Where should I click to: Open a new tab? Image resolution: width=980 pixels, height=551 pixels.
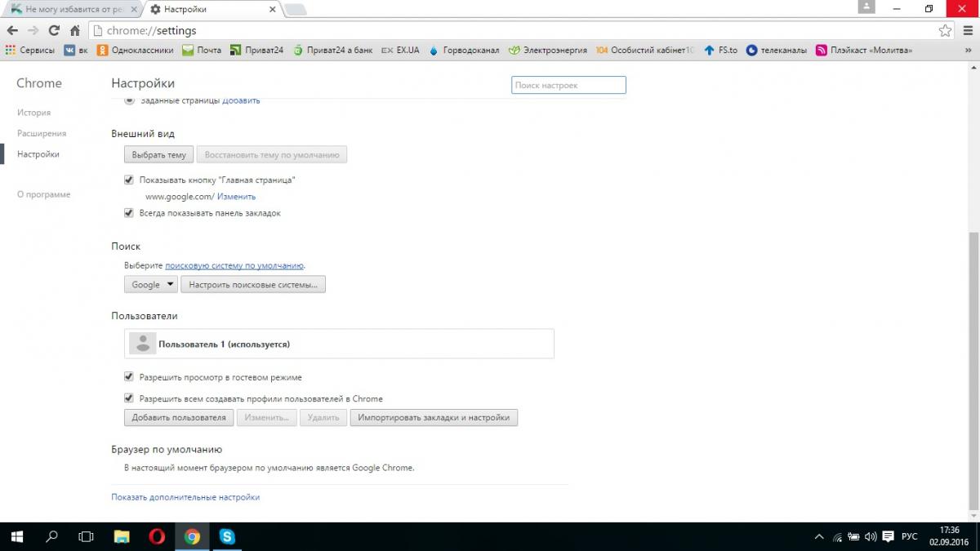295,9
